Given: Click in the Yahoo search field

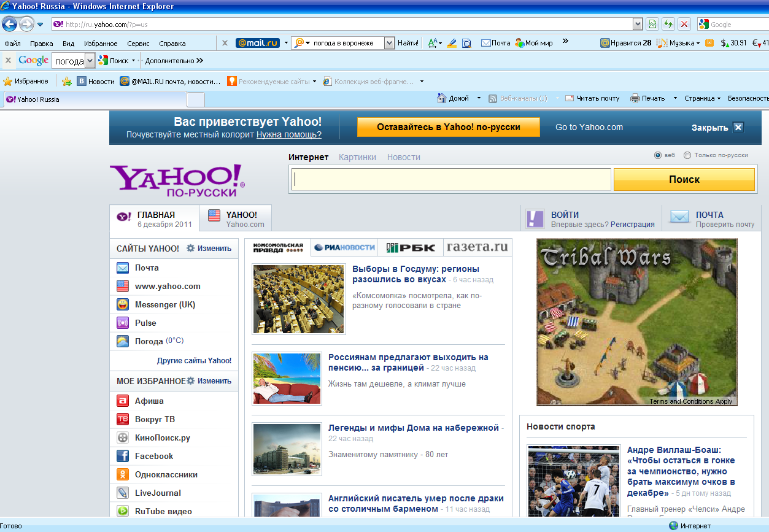Looking at the screenshot, I should click(x=450, y=180).
